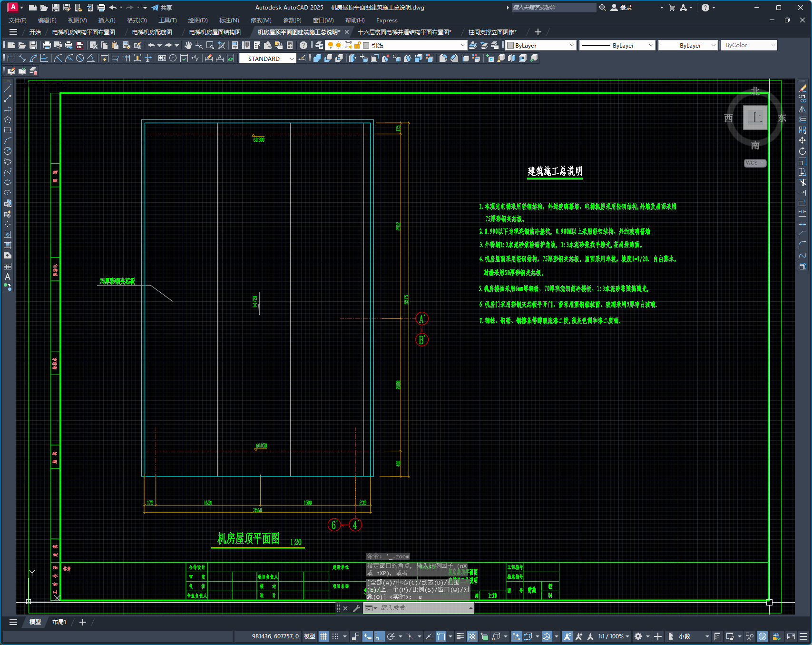812x645 pixels.
Task: Click the 登录 sign-in button
Action: click(x=621, y=8)
